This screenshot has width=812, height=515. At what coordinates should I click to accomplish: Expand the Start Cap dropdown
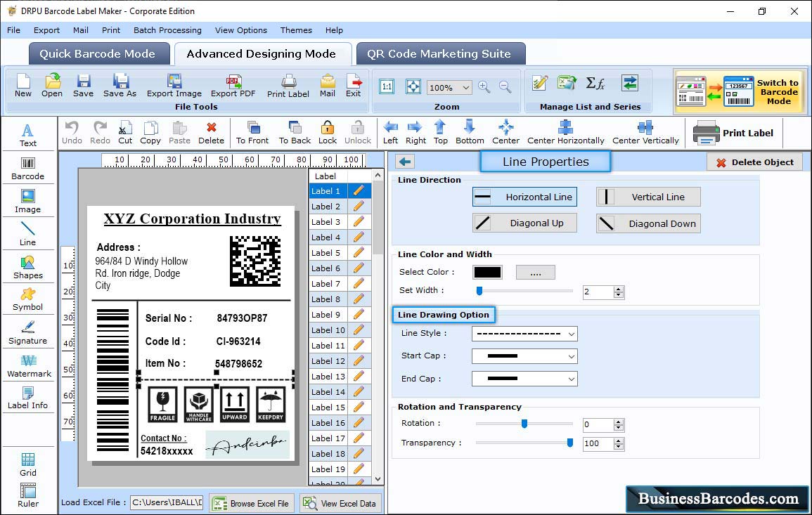571,356
